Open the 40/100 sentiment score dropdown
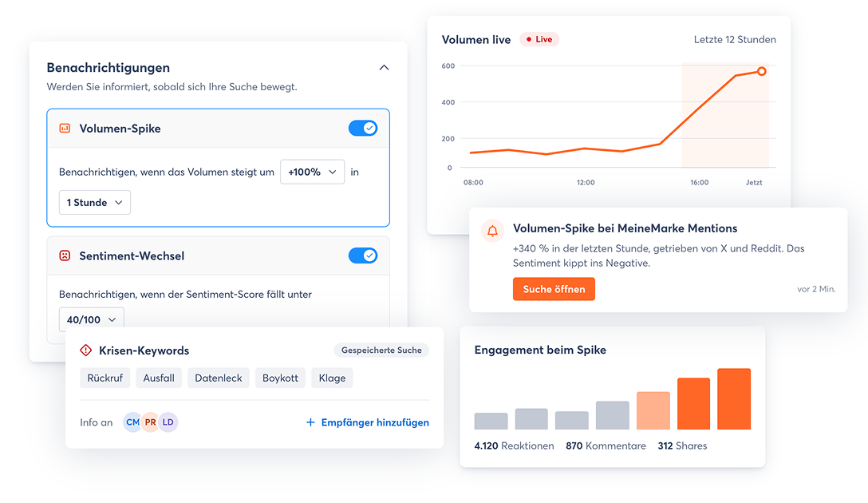This screenshot has height=503, width=868. (91, 319)
